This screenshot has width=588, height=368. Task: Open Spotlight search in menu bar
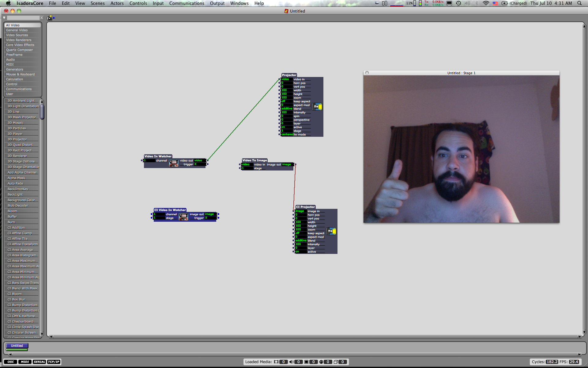tap(579, 3)
